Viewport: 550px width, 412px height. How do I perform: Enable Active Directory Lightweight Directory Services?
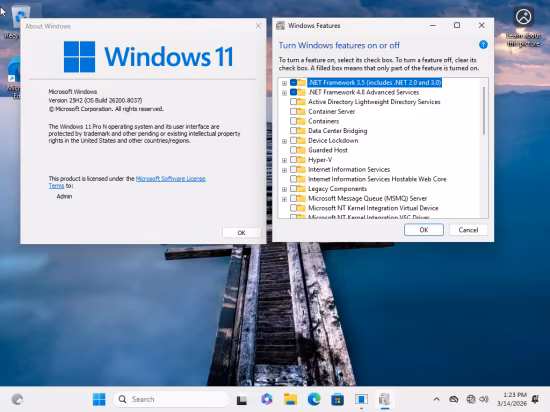294,102
